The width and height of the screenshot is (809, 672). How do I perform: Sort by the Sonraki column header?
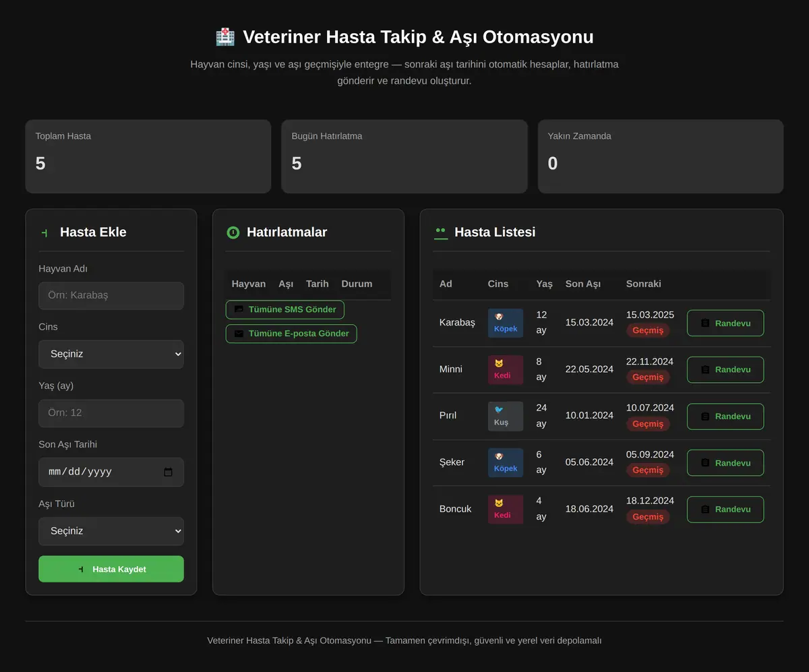pos(644,284)
